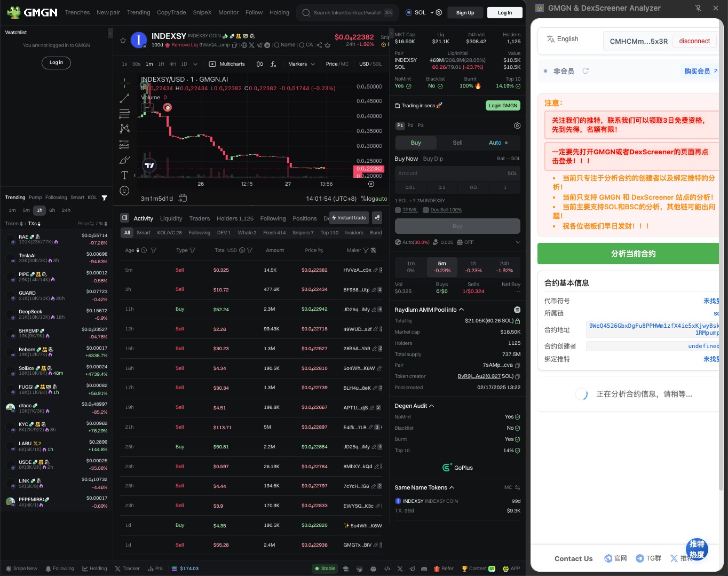The width and height of the screenshot is (728, 576).
Task: Open CopyTrade in top navigation
Action: coord(171,12)
